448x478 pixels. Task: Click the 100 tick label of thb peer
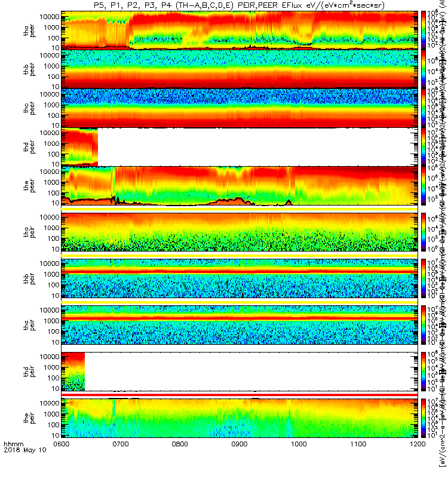click(53, 77)
